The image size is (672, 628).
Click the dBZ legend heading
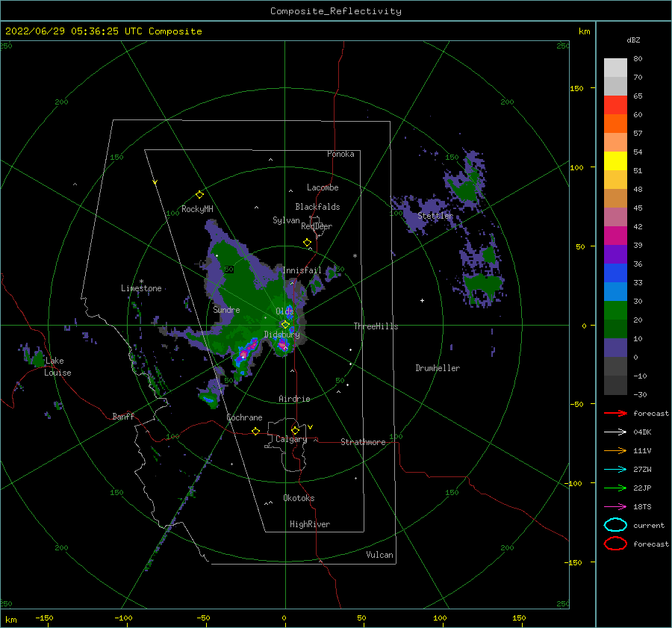pyautogui.click(x=633, y=40)
